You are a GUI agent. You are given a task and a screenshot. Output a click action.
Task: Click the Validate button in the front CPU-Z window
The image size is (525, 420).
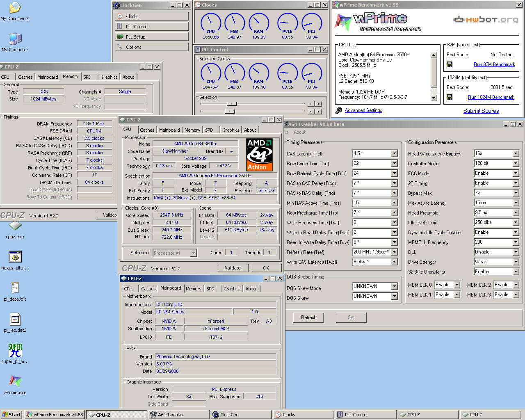(x=233, y=268)
